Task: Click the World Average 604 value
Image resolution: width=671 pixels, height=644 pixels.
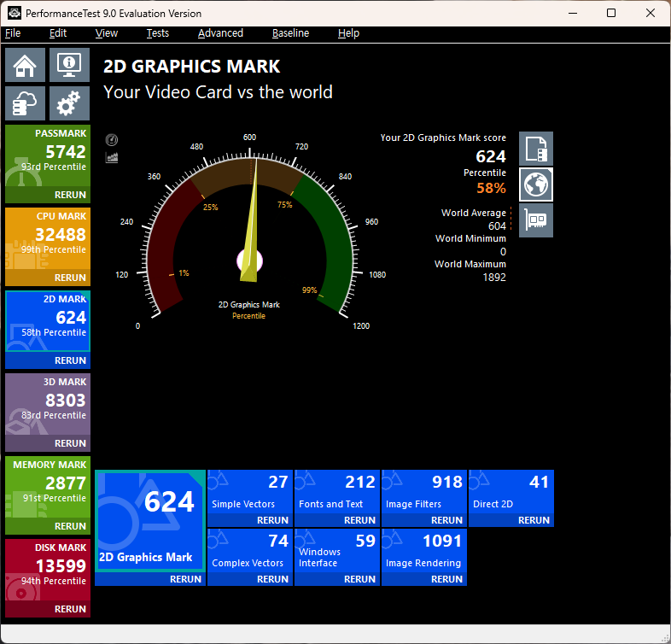Action: pyautogui.click(x=497, y=226)
